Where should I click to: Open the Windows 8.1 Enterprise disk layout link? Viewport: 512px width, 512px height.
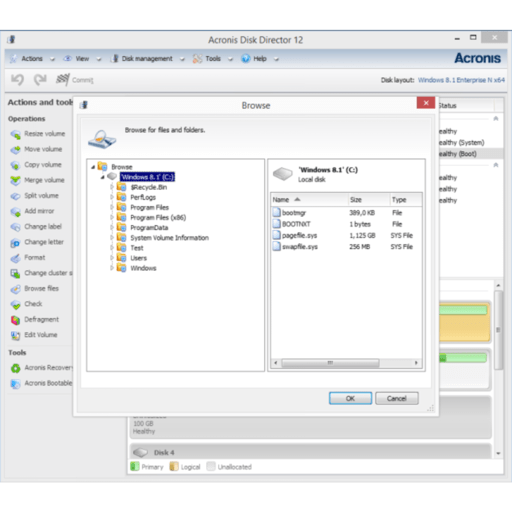[461, 80]
